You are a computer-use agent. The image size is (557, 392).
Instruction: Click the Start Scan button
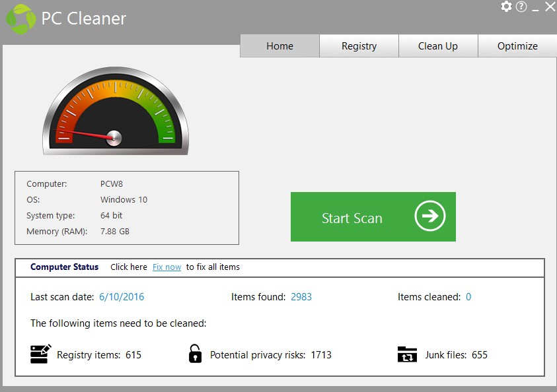(x=373, y=216)
